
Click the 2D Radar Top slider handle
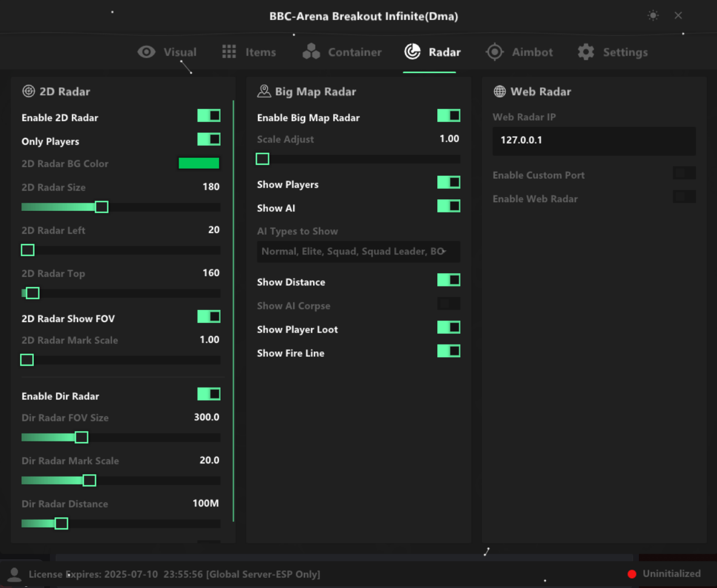point(33,293)
